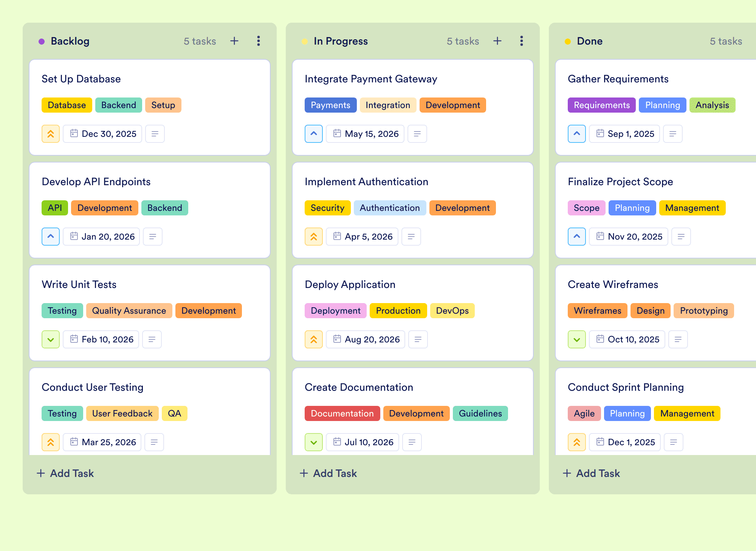Open description icon on Gather Requirements
This screenshot has height=551, width=756.
tap(672, 134)
